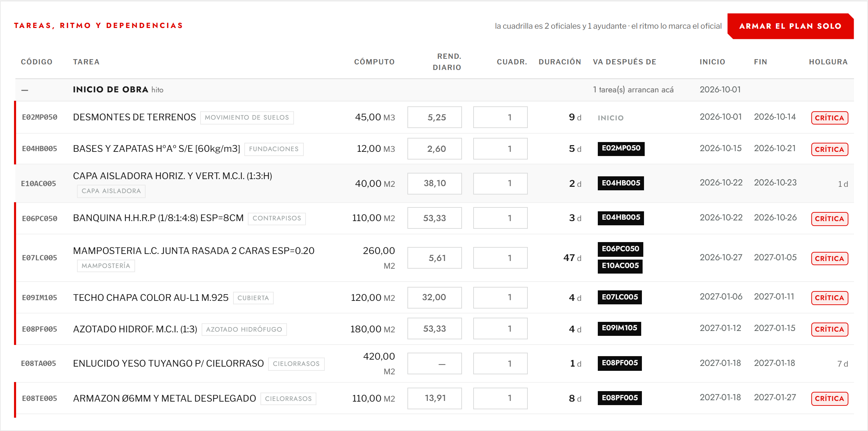The width and height of the screenshot is (868, 431).
Task: Edit daily yield 38,10 for Capa aisladora
Action: pyautogui.click(x=434, y=183)
